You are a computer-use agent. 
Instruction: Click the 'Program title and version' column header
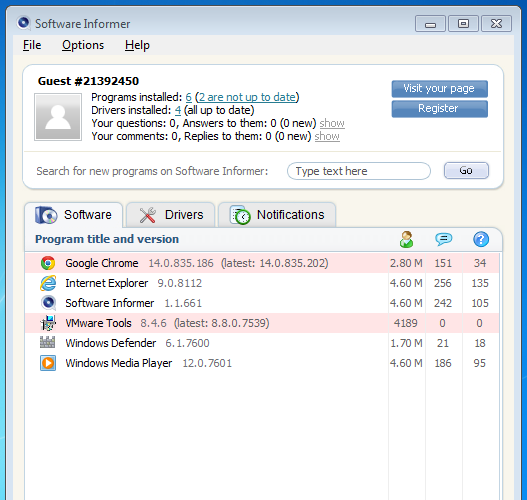107,239
